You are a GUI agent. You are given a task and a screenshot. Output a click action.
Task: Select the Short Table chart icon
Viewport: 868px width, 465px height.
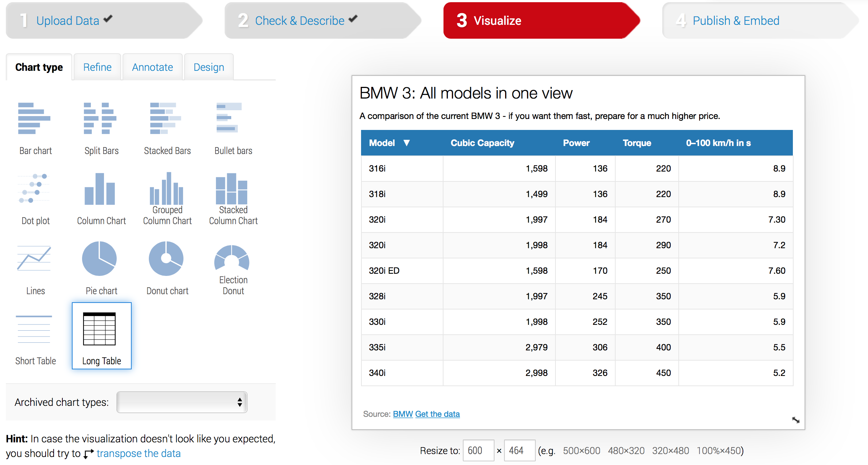point(34,329)
